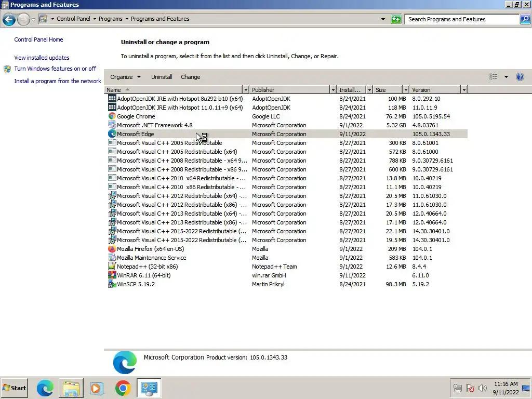Expand the address bar history dropdown
This screenshot has height=399, width=532.
point(383,19)
